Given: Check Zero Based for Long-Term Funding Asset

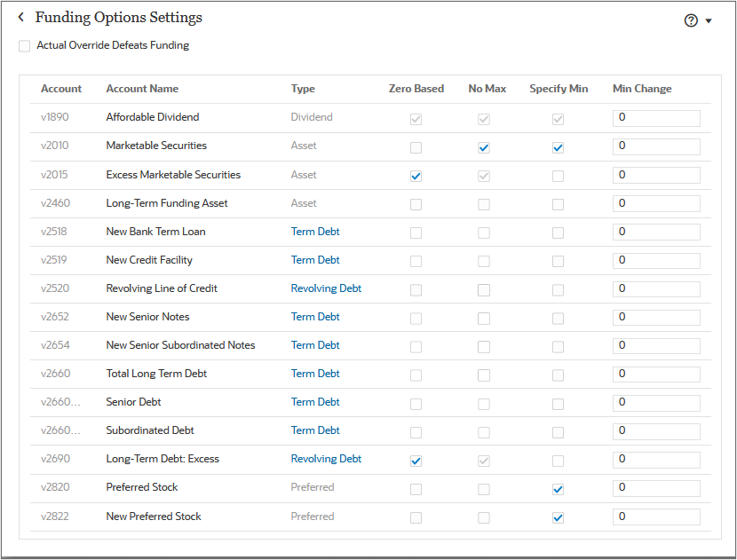Looking at the screenshot, I should click(x=416, y=204).
